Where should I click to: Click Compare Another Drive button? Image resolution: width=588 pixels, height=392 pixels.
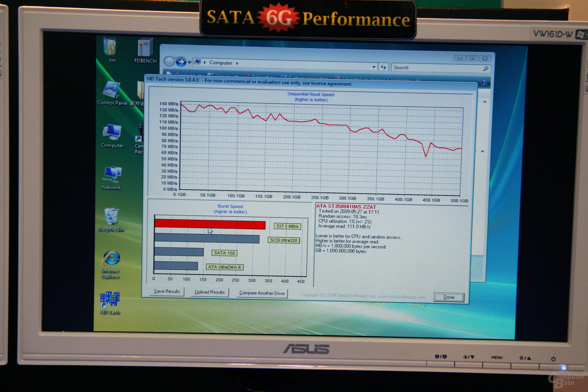tap(262, 293)
